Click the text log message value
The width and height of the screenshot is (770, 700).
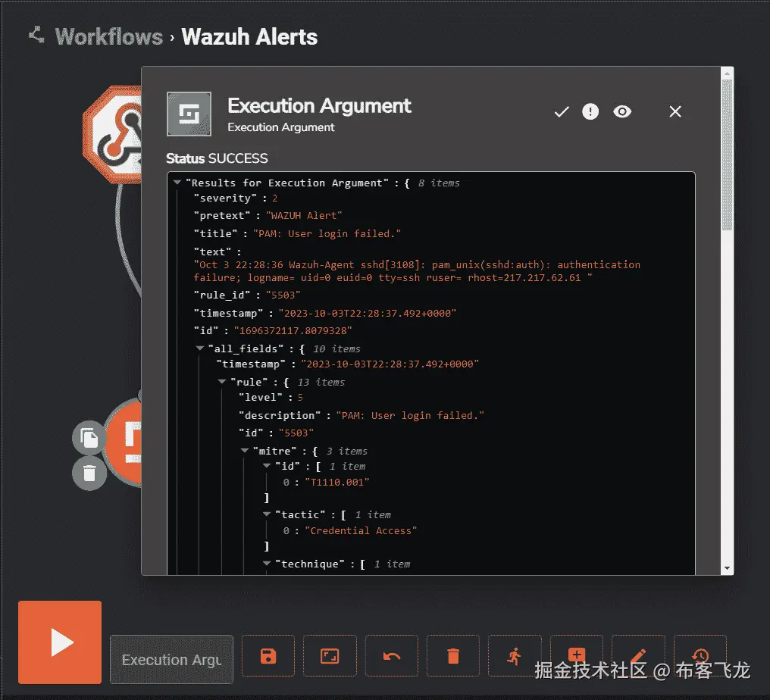coord(417,271)
